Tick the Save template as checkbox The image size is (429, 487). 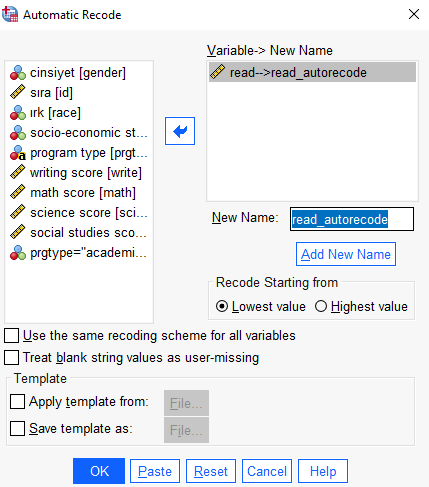[17, 429]
